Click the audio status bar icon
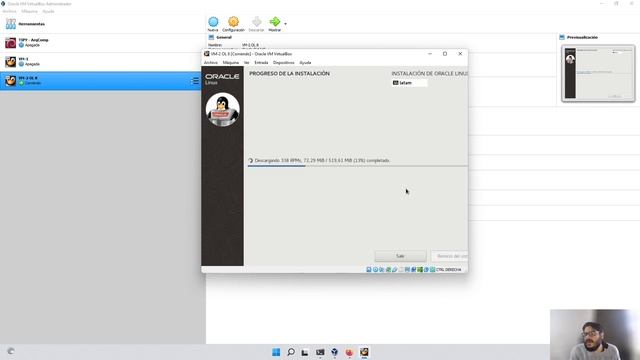This screenshot has width=640, height=360. [x=382, y=270]
